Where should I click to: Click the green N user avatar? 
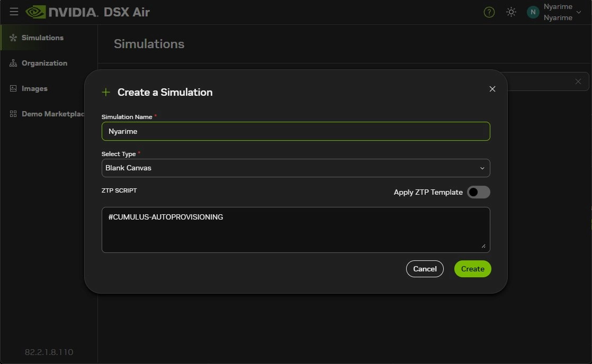533,12
